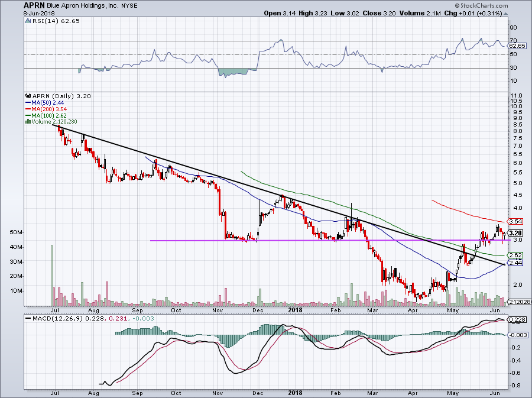The width and height of the screenshot is (532, 398).
Task: Click the -0.4 label on the MACD axis
Action: (x=516, y=360)
